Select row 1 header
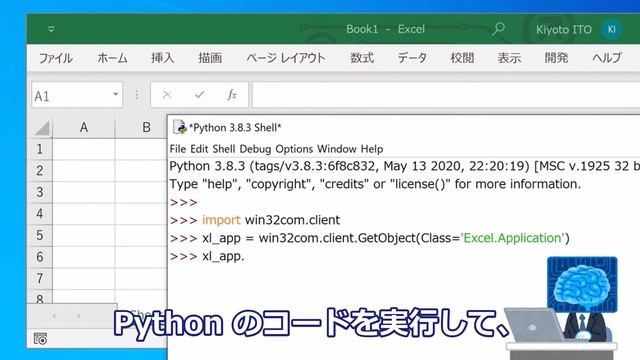 (40, 149)
